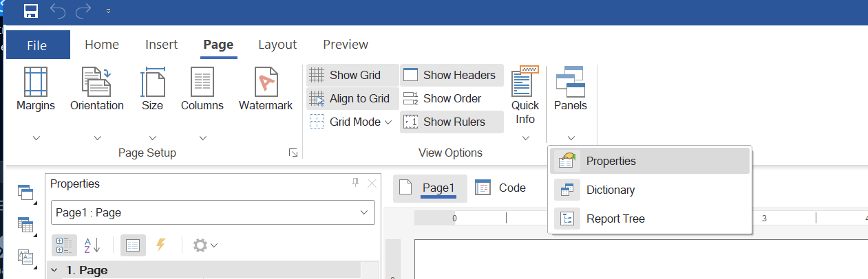Click the Columns icon
Screen dimensions: 868x279
point(202,81)
